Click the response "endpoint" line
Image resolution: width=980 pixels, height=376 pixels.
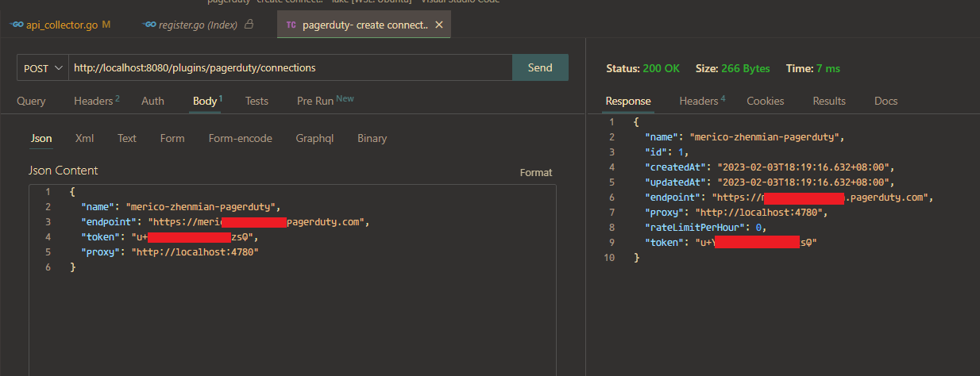pos(789,198)
